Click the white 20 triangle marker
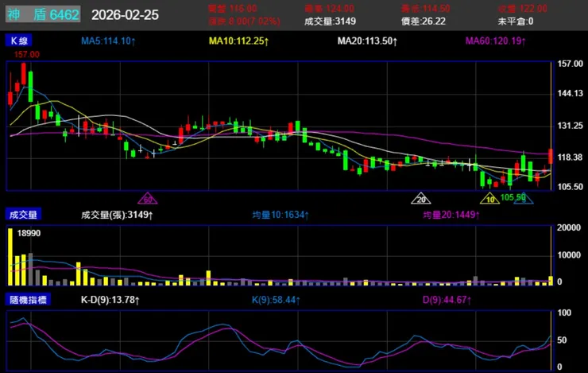The width and height of the screenshot is (588, 373). click(421, 199)
